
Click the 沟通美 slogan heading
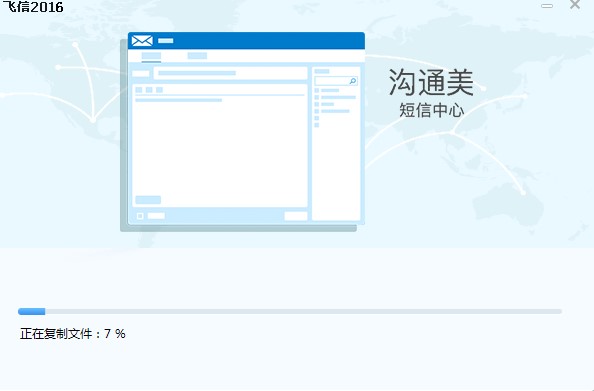tap(431, 83)
